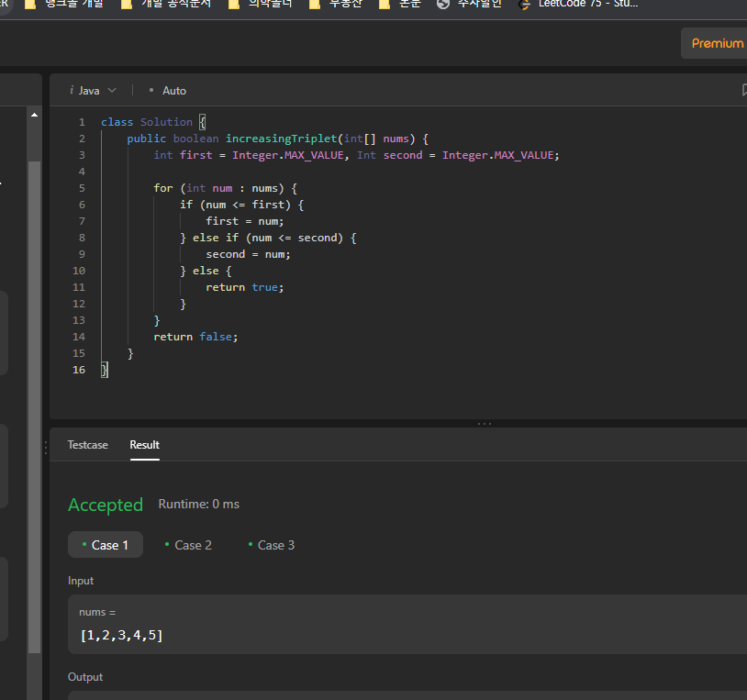The height and width of the screenshot is (700, 747).
Task: Click the left panel vertical scrollbar thumb
Action: coord(34,407)
